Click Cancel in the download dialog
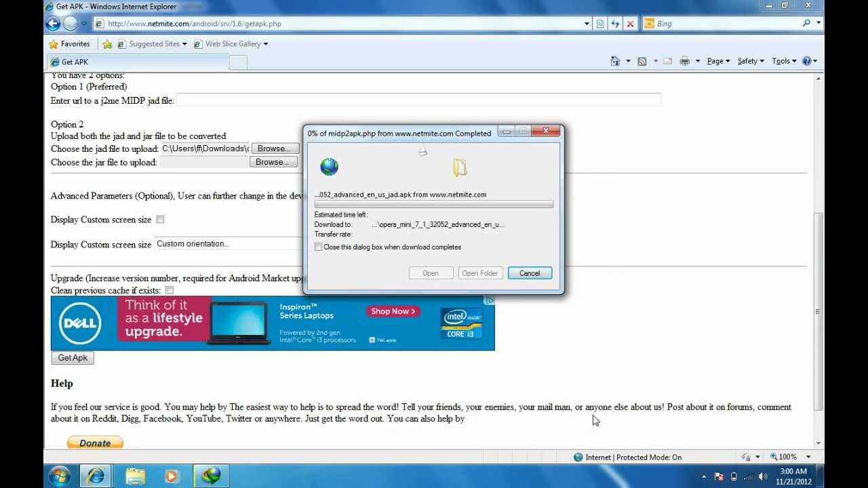 [x=530, y=273]
